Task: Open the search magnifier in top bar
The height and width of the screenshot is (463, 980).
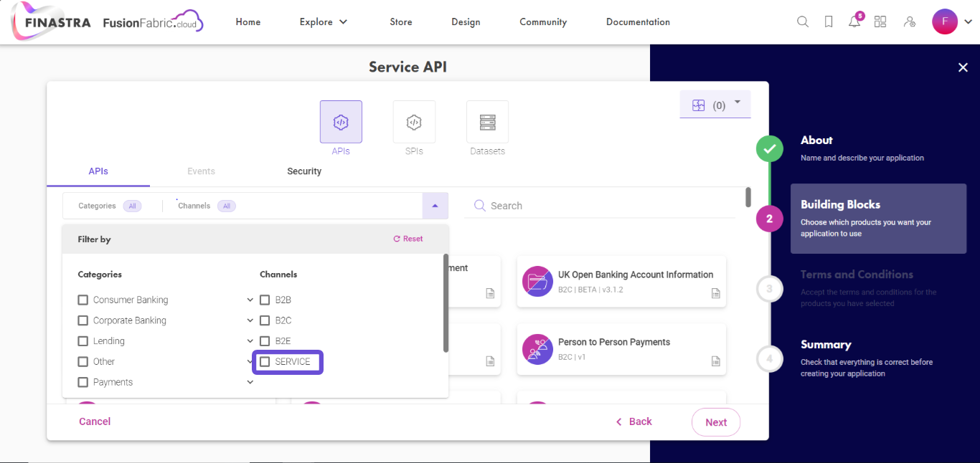Action: 803,22
